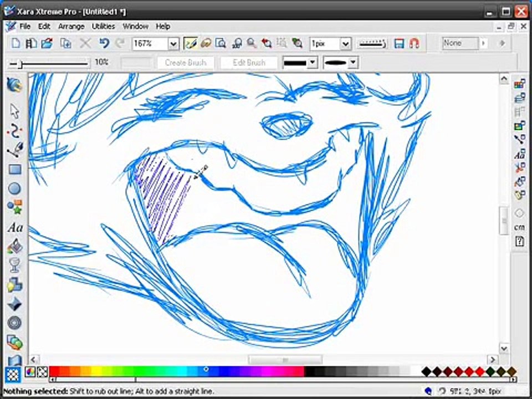
Task: Open the Edit menu
Action: click(x=44, y=26)
